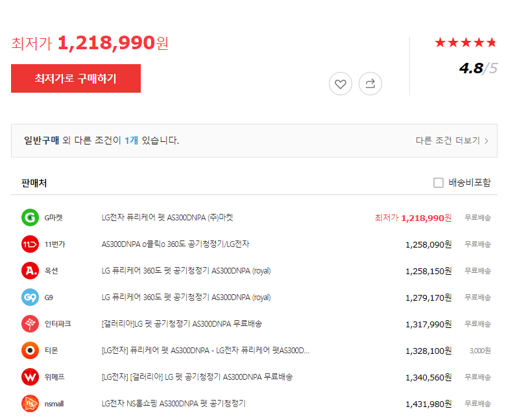Click the large 최저가 1,218,990원 headline price

90,43
